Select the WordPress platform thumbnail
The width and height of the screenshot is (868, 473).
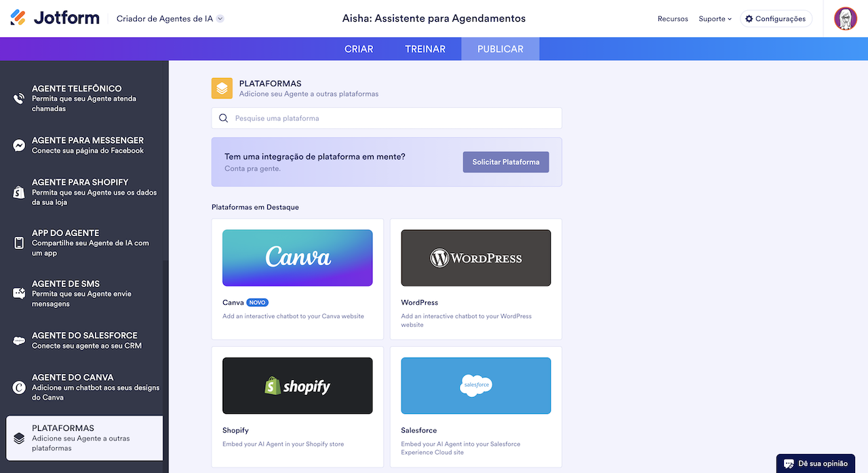[x=476, y=258]
